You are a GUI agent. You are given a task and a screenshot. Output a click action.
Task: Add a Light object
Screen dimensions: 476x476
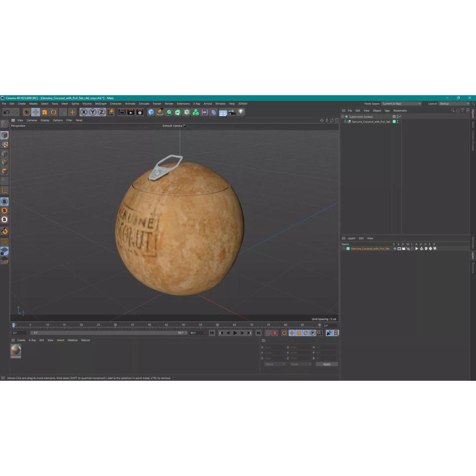pyautogui.click(x=241, y=112)
